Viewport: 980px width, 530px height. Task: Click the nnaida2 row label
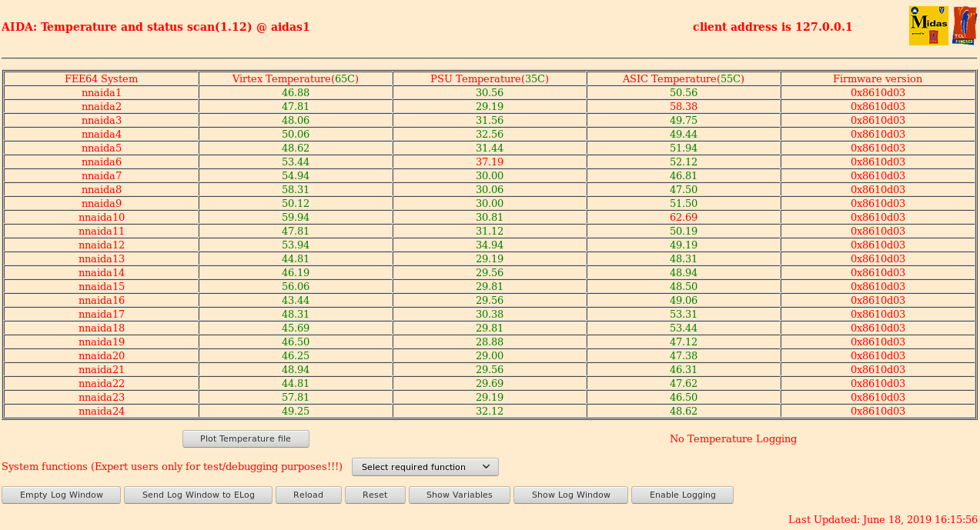(102, 106)
